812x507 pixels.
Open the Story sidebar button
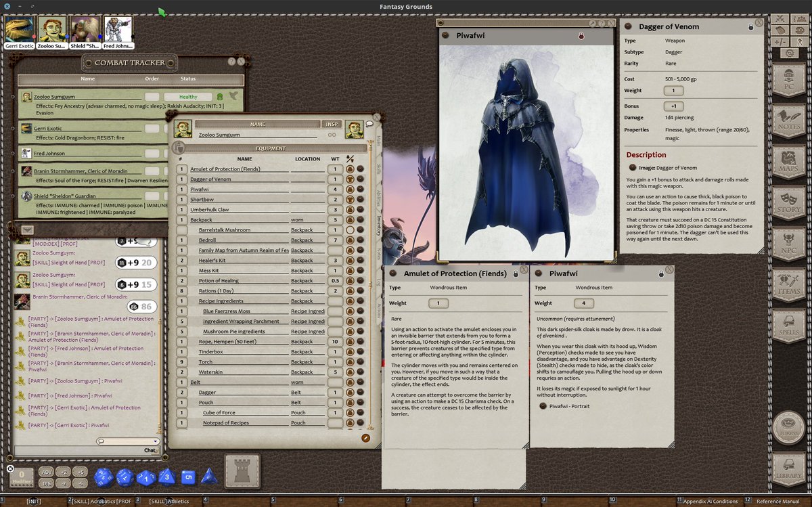(788, 204)
